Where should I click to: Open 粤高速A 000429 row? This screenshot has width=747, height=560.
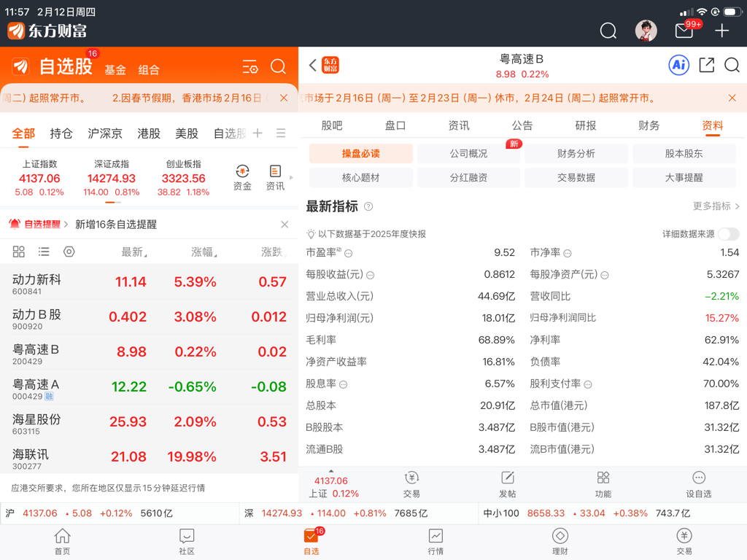[x=149, y=386]
